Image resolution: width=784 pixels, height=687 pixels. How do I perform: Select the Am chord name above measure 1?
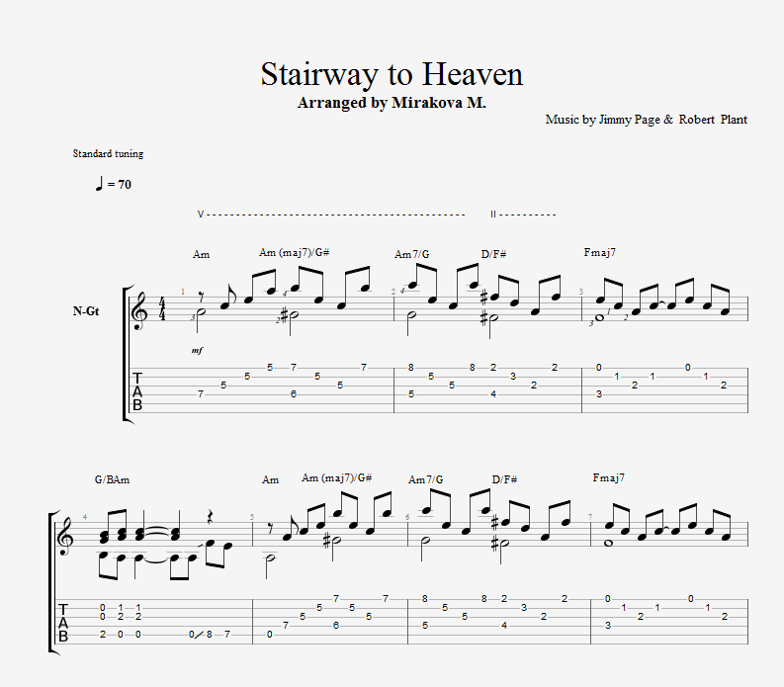point(201,254)
